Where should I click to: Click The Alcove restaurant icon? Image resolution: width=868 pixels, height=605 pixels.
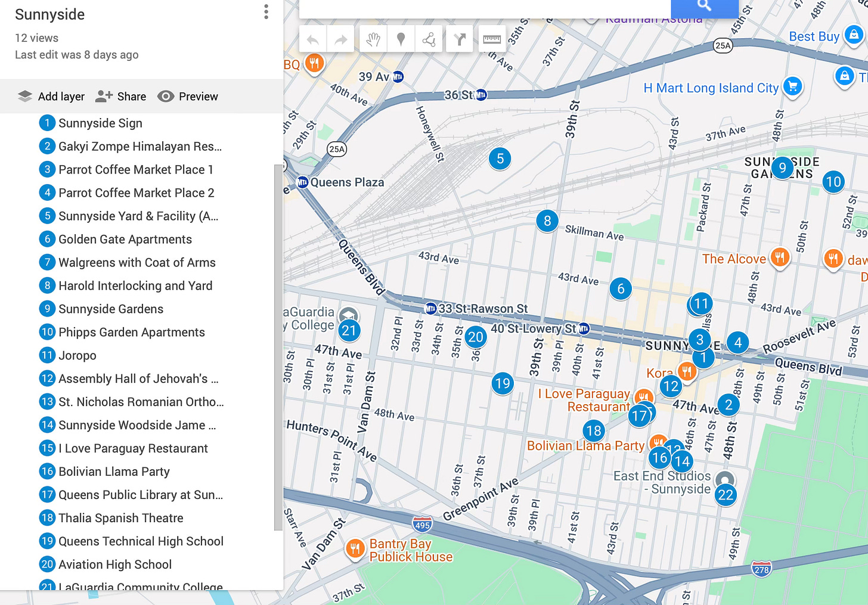(780, 258)
